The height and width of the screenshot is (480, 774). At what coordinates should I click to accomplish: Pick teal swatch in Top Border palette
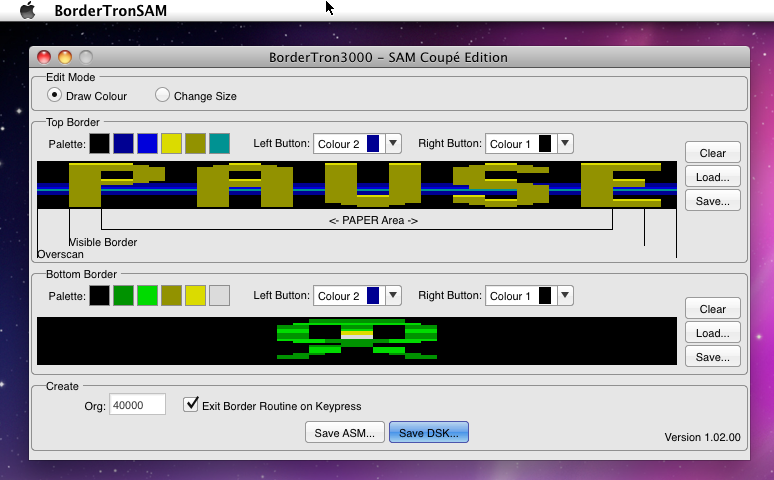219,144
